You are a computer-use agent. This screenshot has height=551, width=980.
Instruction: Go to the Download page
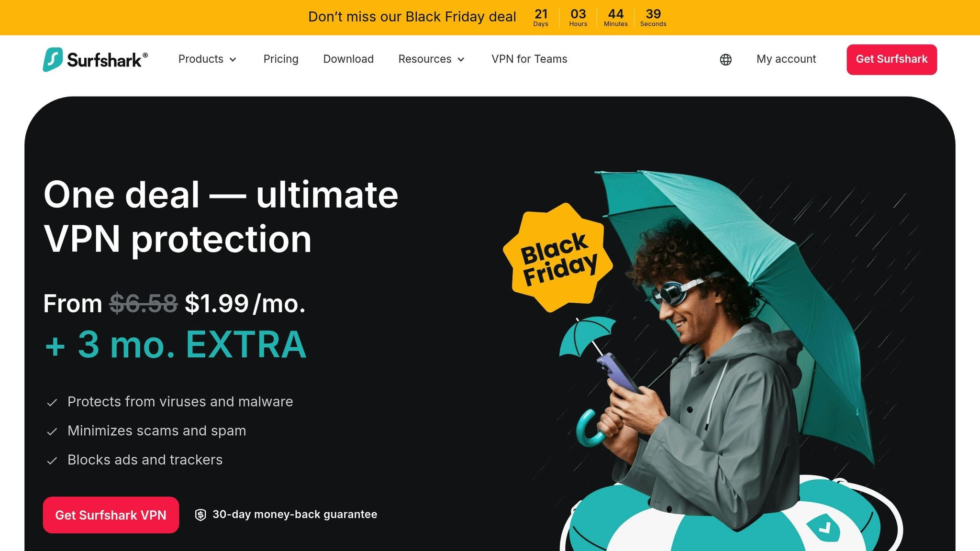(x=348, y=59)
